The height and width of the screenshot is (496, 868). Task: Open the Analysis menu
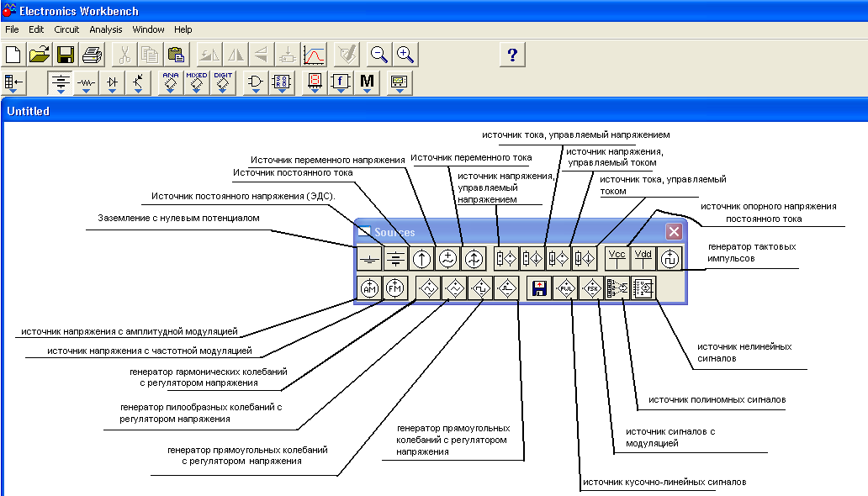(105, 29)
